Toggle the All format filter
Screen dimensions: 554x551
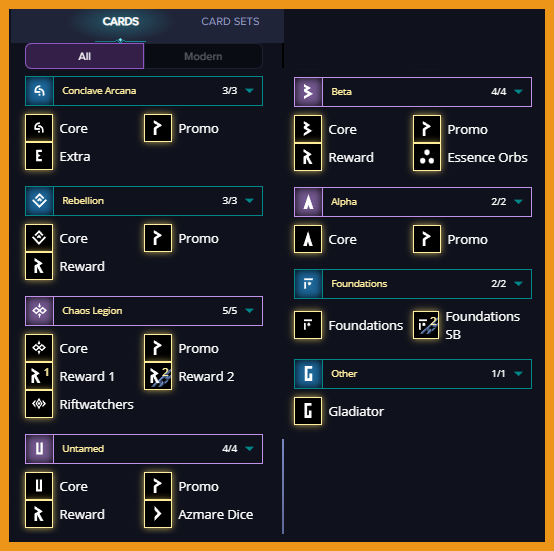pos(84,56)
